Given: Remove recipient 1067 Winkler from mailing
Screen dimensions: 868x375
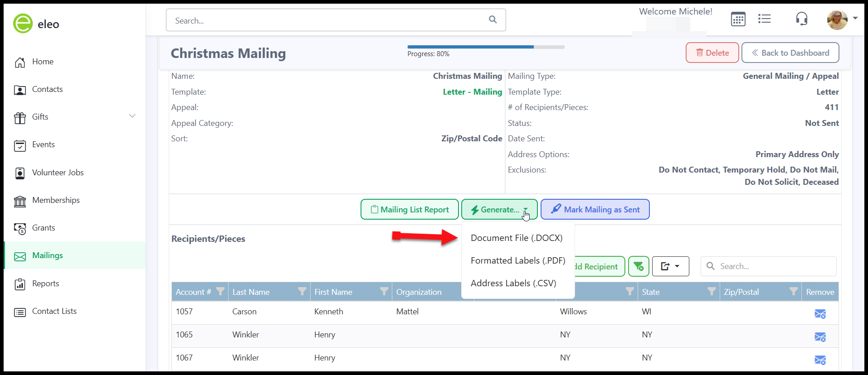Looking at the screenshot, I should click(820, 360).
